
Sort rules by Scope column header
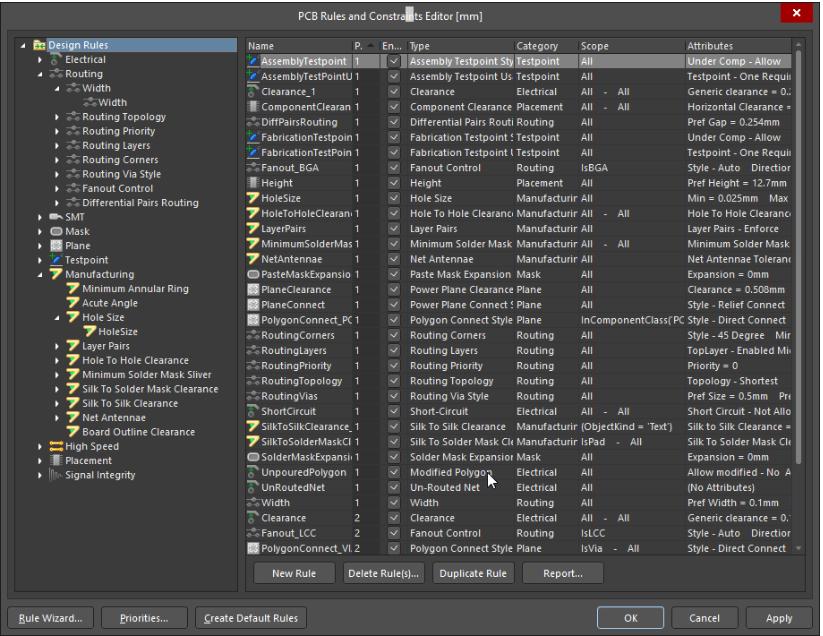tap(628, 46)
